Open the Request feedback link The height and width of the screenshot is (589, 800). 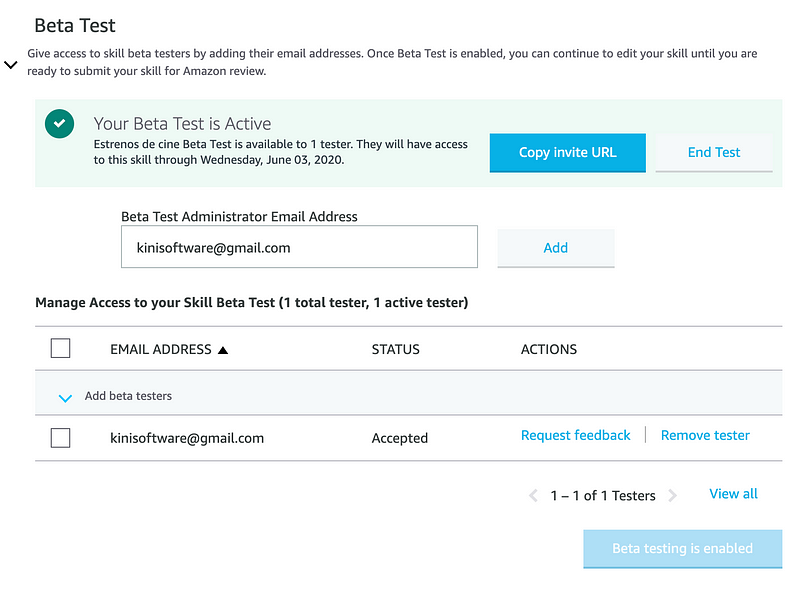pos(576,436)
